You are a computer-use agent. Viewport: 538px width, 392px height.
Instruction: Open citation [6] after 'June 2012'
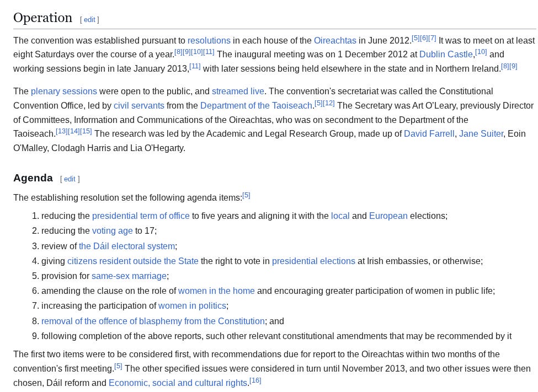424,38
